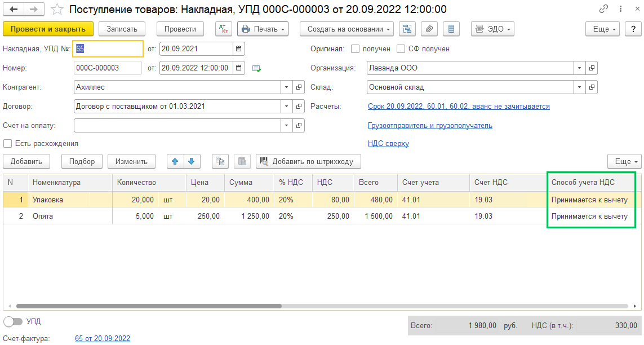
Task: Move row up with blue arrow
Action: (175, 161)
